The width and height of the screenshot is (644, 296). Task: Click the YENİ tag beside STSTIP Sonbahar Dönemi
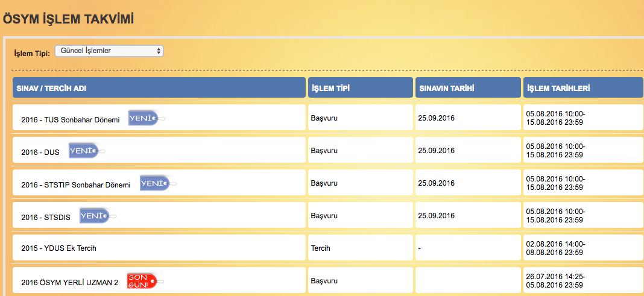coord(154,183)
